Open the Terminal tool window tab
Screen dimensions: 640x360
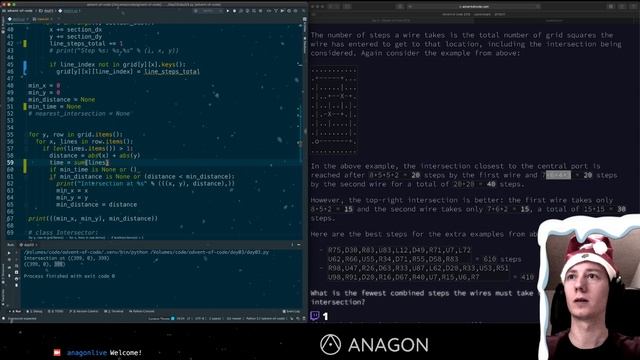tap(114, 311)
